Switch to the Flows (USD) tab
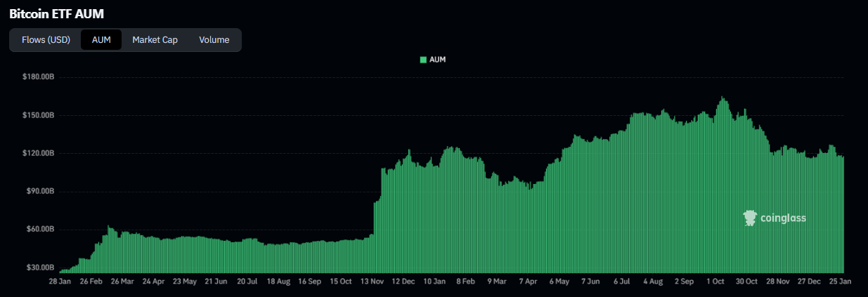This screenshot has width=868, height=297. point(46,40)
